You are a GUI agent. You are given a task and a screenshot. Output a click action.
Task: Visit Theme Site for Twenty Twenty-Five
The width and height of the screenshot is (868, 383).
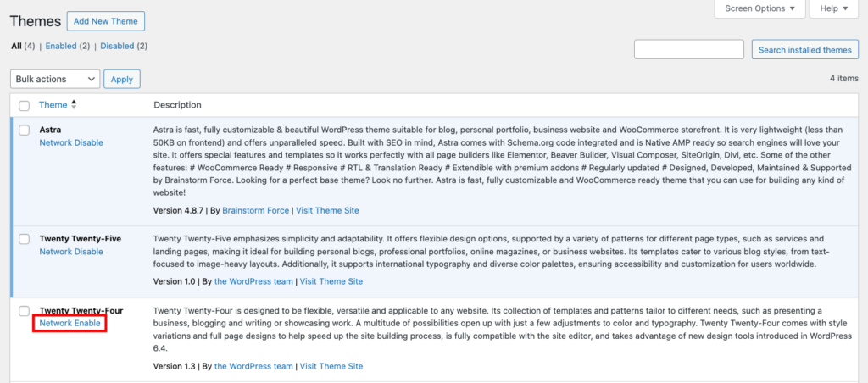point(331,281)
